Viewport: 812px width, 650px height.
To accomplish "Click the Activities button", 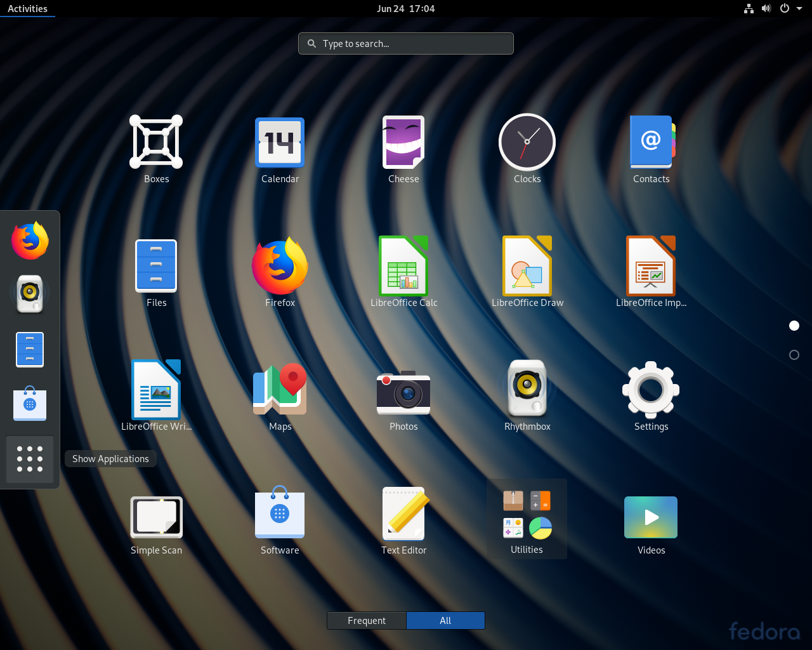I will point(27,8).
